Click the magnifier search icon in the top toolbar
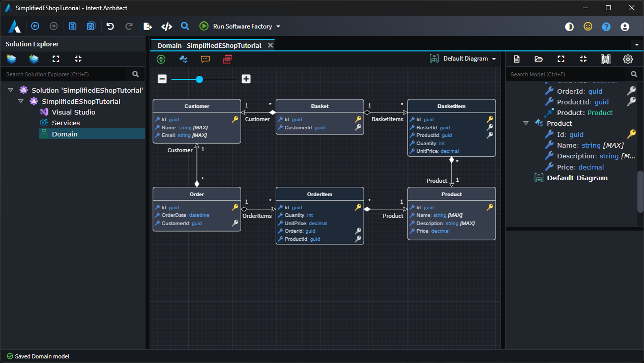This screenshot has height=363, width=644. pos(185,26)
